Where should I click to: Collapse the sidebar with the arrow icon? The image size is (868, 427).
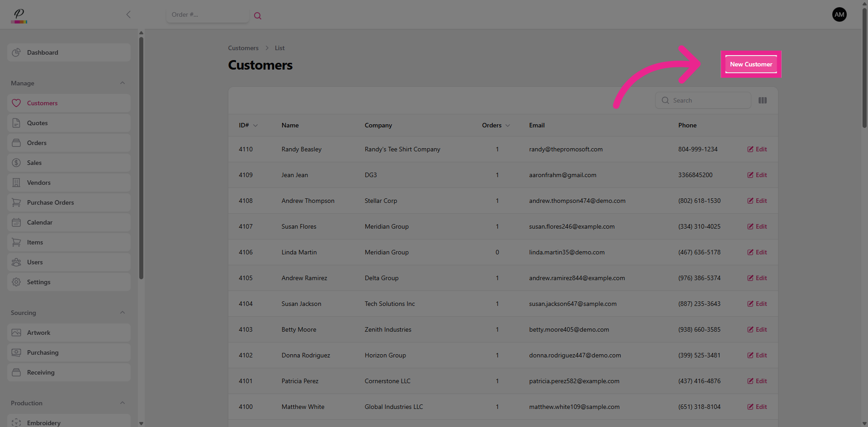[x=128, y=14]
